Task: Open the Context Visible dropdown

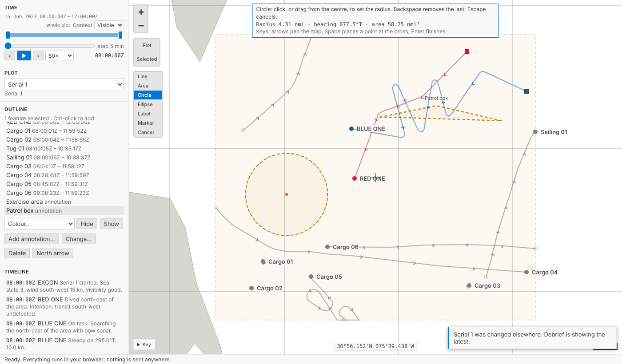Action: [x=109, y=25]
